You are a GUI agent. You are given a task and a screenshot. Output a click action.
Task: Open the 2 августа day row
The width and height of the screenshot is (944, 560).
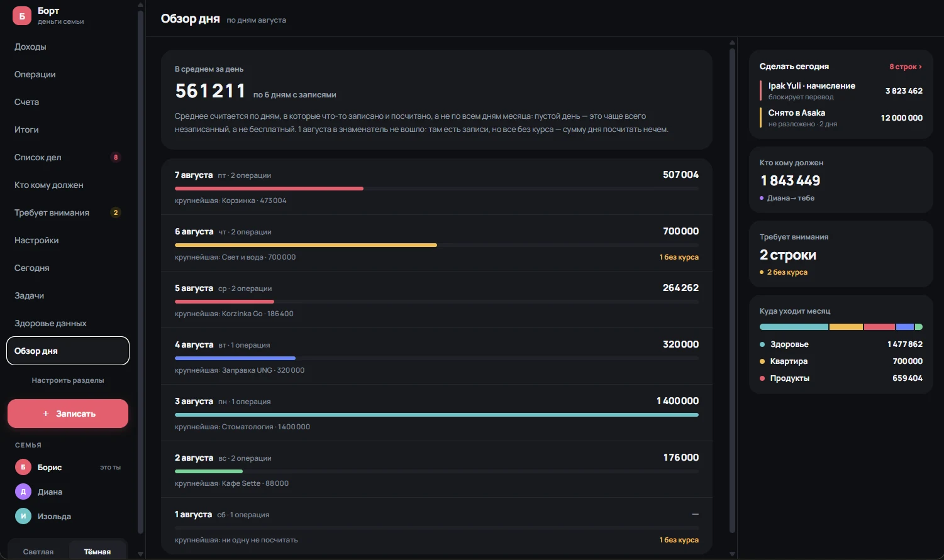436,469
